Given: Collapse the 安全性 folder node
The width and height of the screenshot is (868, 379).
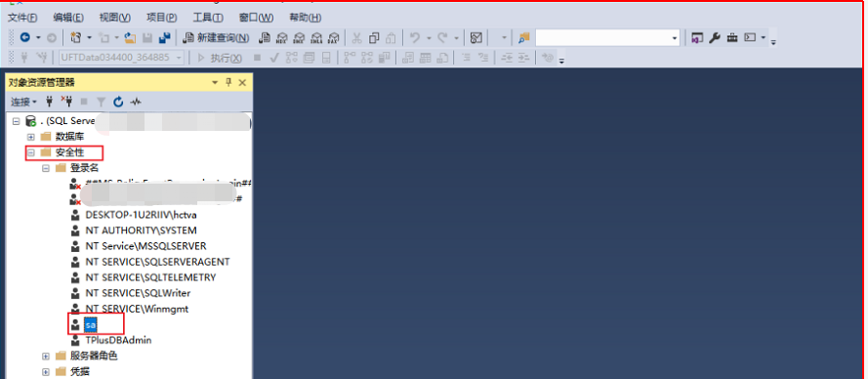Looking at the screenshot, I should pos(31,152).
